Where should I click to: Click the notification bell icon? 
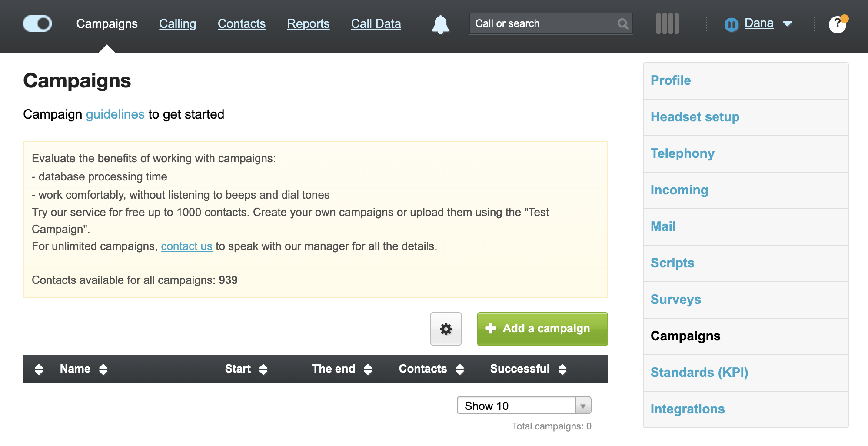click(x=440, y=24)
